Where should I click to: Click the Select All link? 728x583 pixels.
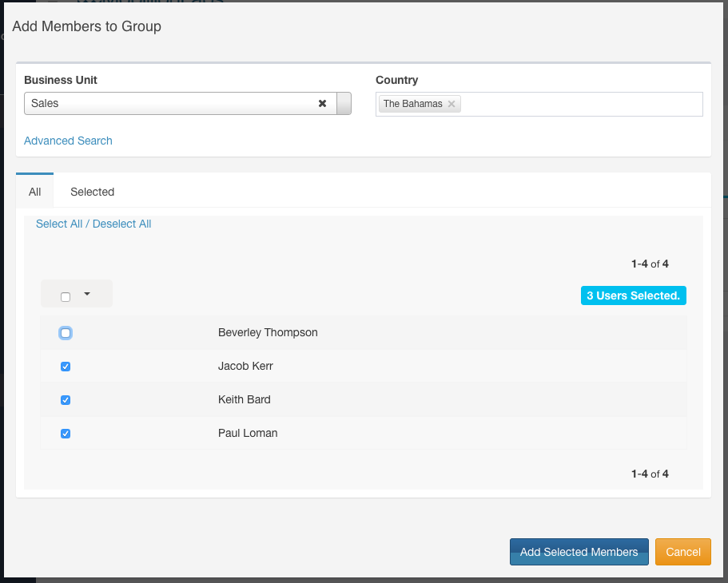(x=59, y=224)
